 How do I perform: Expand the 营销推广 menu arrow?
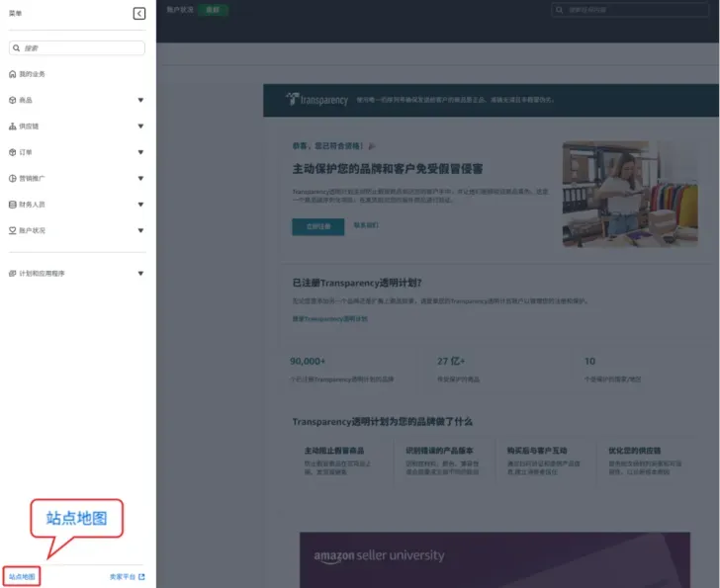coord(140,179)
